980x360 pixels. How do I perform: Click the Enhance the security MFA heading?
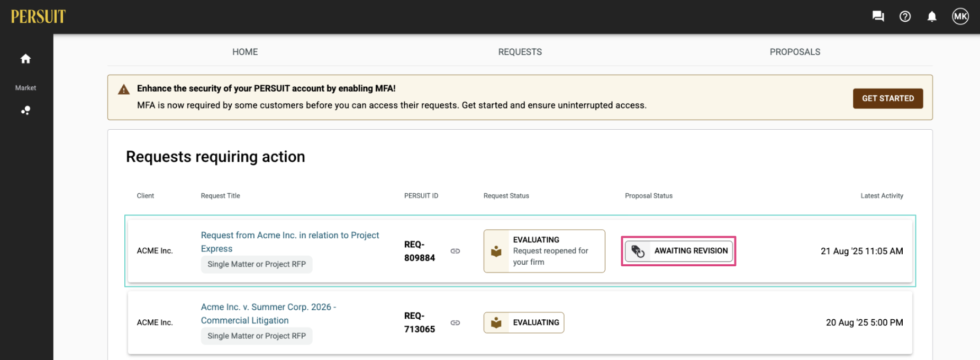(266, 88)
